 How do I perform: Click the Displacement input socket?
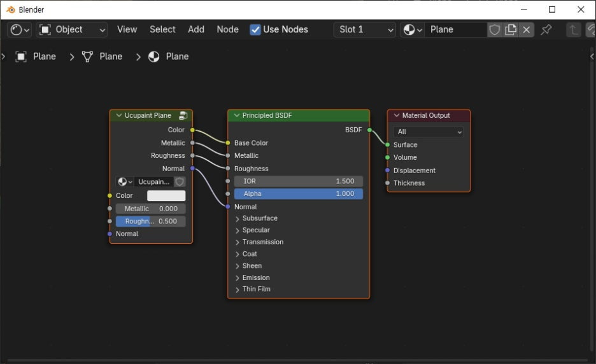(387, 170)
